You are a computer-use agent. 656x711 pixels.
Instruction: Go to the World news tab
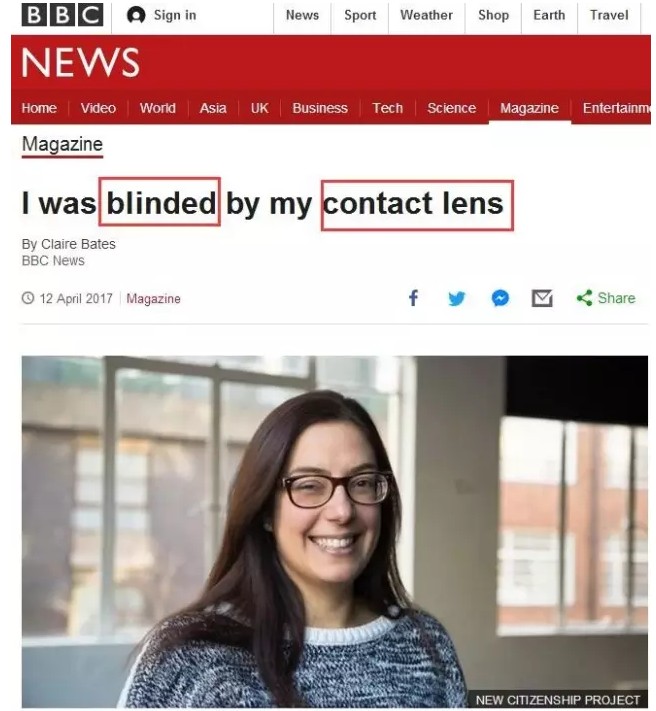(157, 108)
